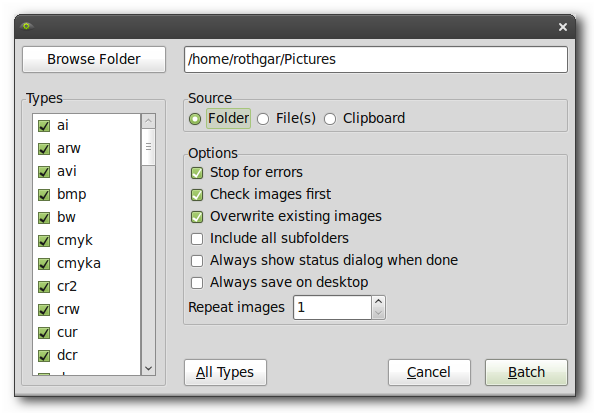Toggle Overwrite existing images checkbox

197,217
